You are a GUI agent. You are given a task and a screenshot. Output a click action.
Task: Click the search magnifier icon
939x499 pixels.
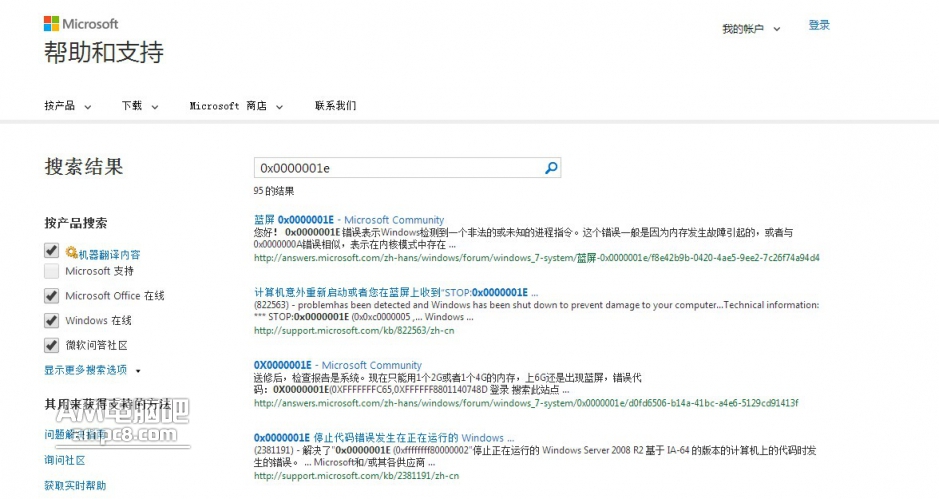[551, 168]
